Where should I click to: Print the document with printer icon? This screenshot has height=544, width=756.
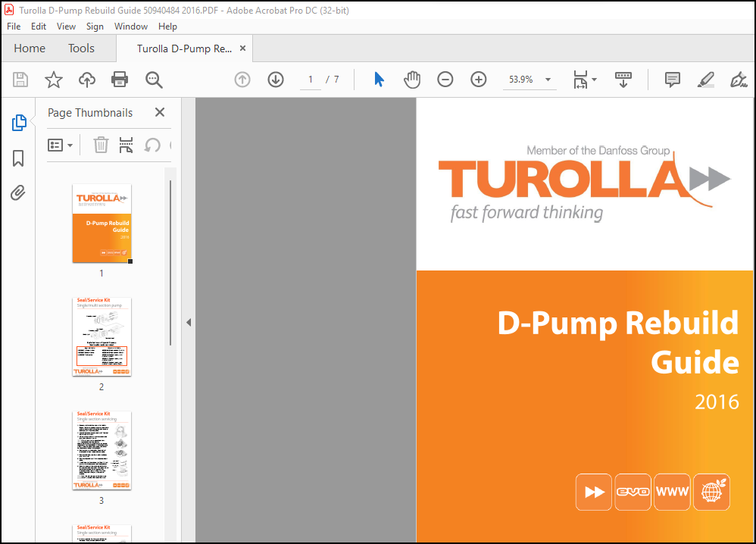pos(120,80)
